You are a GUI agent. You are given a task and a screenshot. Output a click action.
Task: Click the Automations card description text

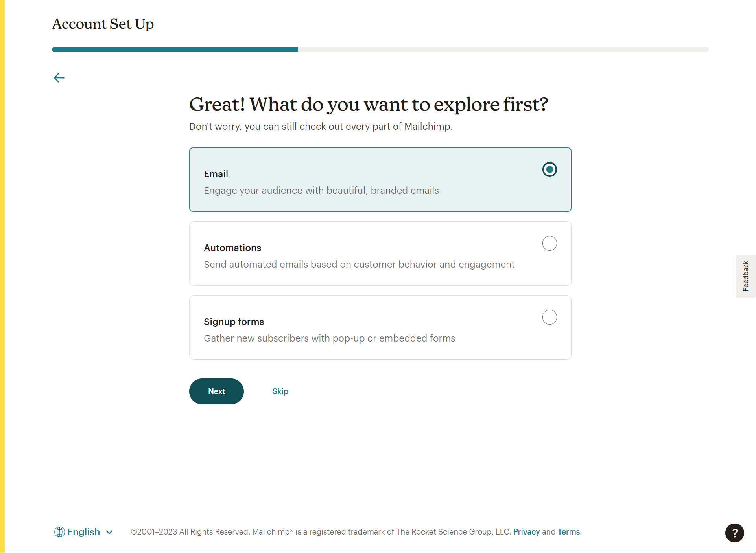point(359,265)
